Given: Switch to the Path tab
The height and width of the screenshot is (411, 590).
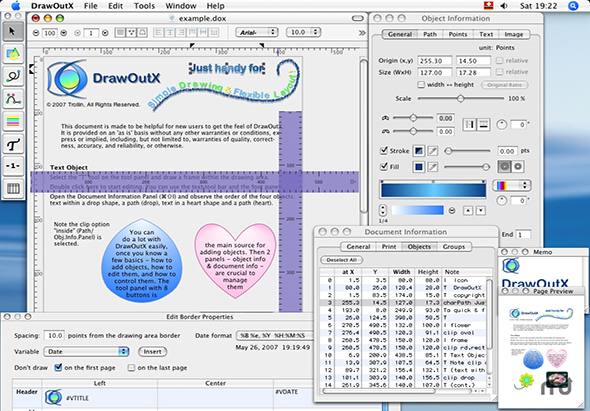Looking at the screenshot, I should tap(430, 34).
